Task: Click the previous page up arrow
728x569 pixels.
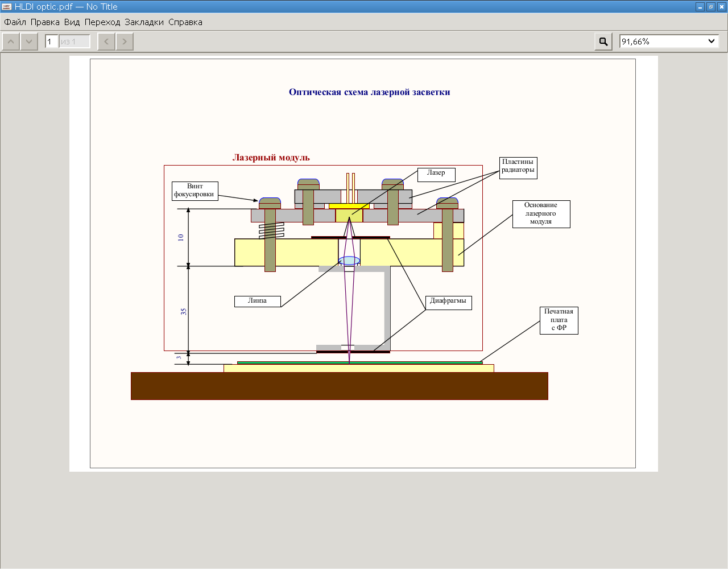Action: tap(11, 42)
